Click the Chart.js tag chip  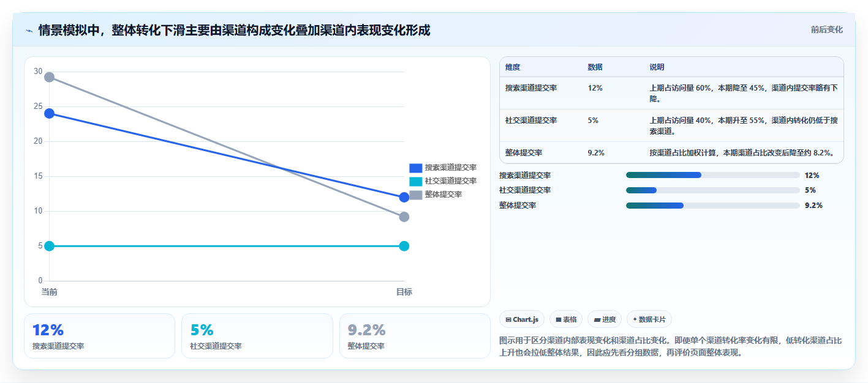pyautogui.click(x=522, y=319)
